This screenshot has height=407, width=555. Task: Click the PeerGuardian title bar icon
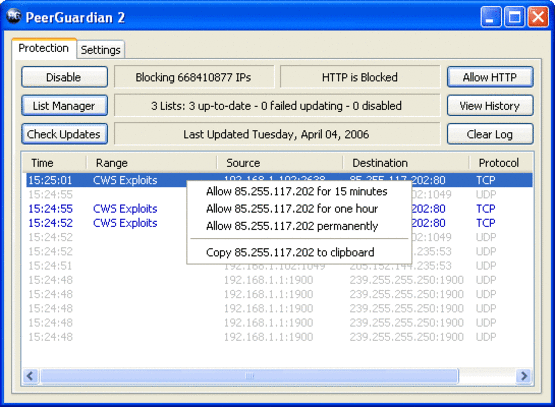(x=14, y=16)
